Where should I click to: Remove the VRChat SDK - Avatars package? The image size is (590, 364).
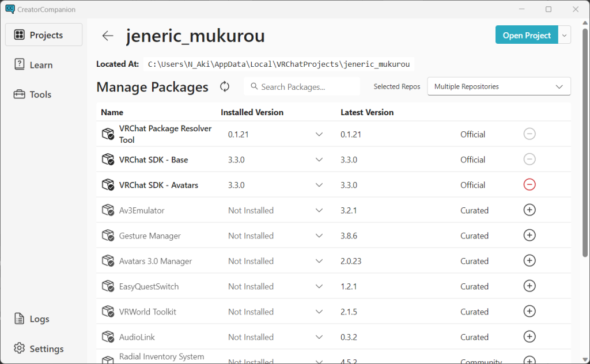click(530, 185)
